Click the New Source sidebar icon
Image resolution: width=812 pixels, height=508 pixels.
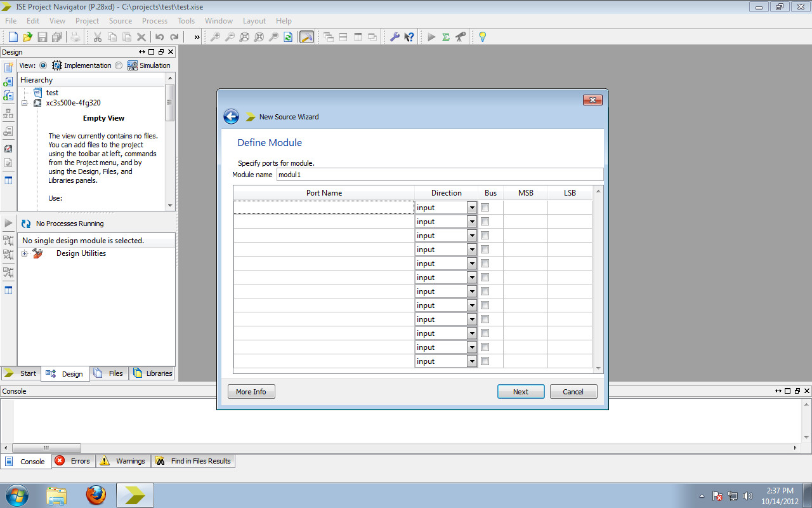[8, 67]
